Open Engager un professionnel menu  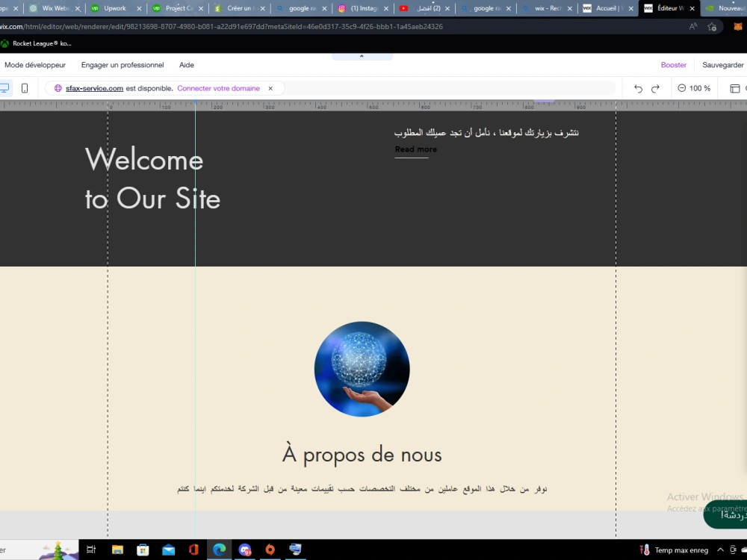[x=123, y=65]
